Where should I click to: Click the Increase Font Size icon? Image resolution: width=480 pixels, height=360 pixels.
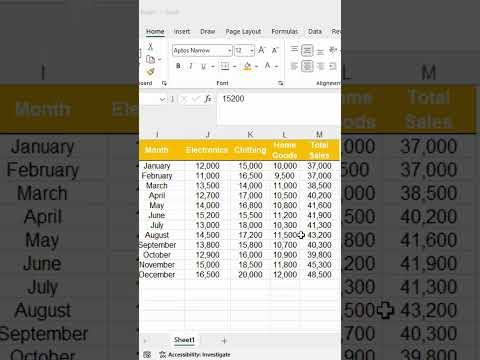(x=262, y=50)
